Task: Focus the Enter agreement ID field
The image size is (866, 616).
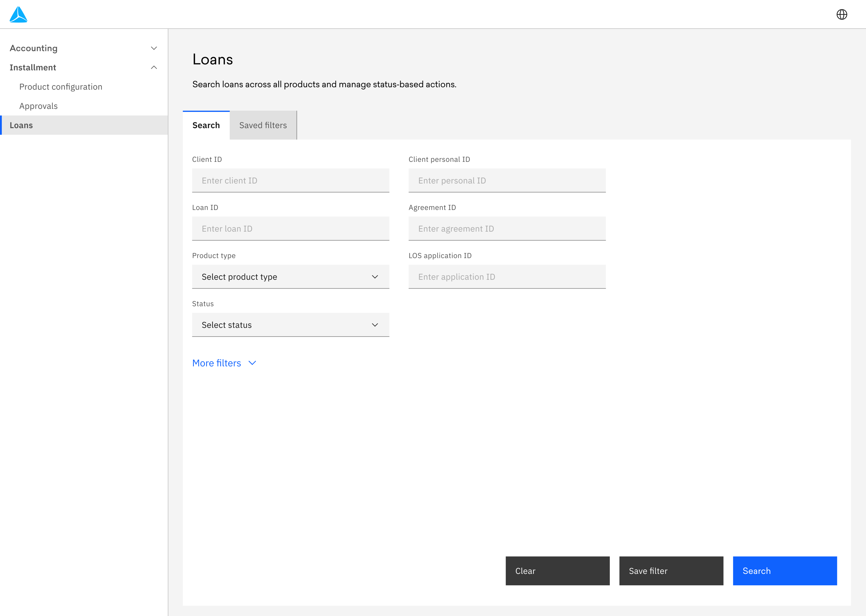Action: (507, 229)
